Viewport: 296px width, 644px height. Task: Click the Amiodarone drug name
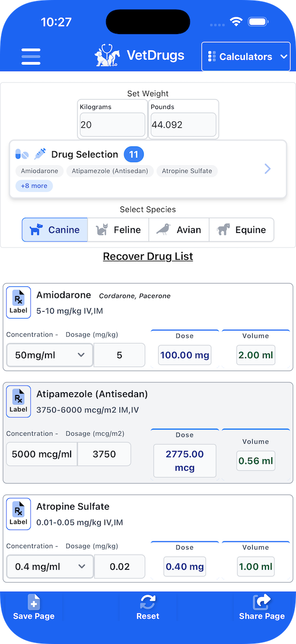pos(64,295)
